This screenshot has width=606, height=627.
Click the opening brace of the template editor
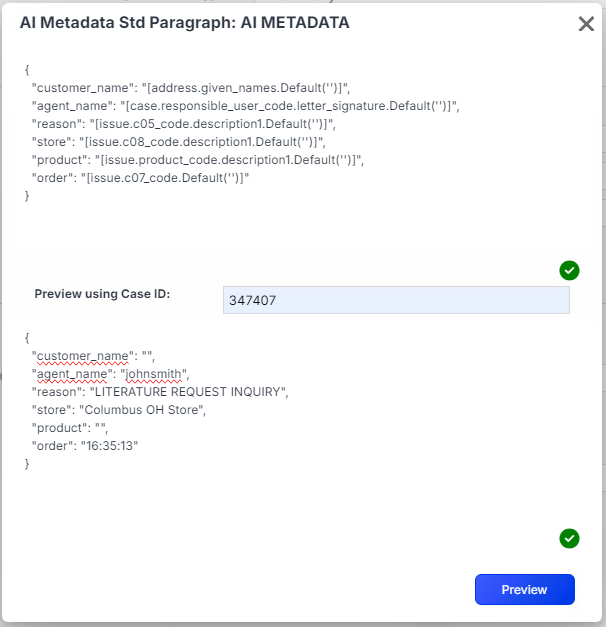27,70
